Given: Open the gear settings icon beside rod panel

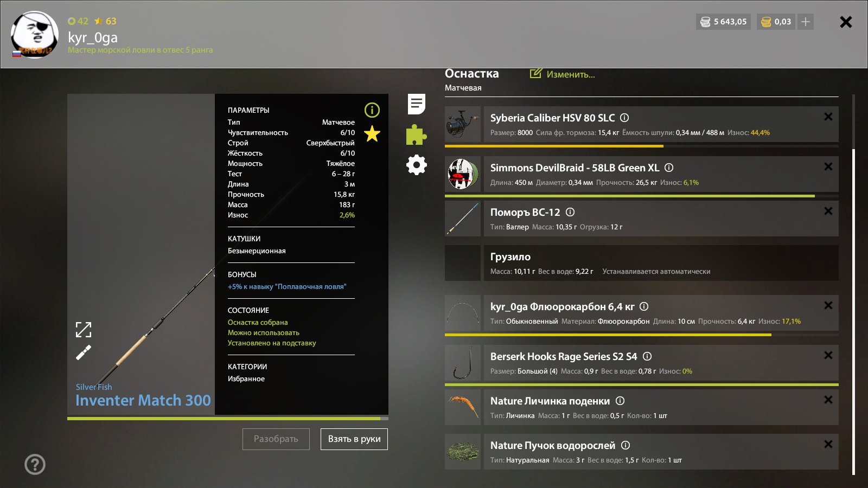Looking at the screenshot, I should point(417,165).
